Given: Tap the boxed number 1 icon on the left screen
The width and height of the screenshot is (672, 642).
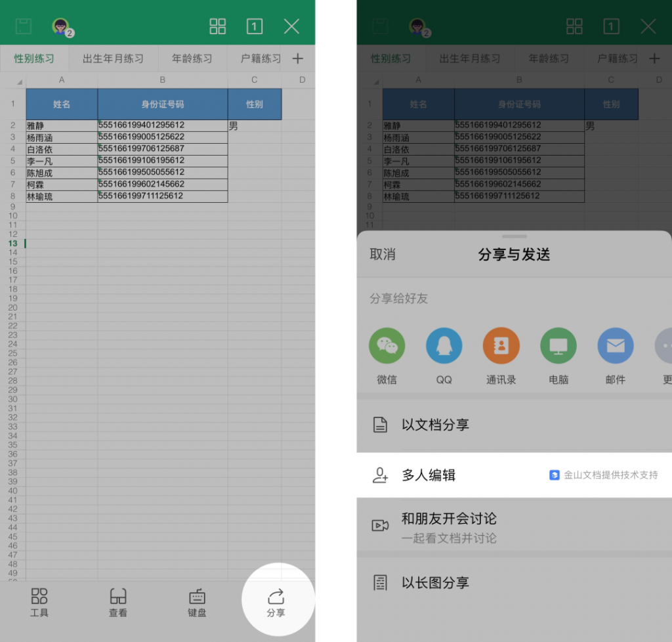Looking at the screenshot, I should click(x=255, y=26).
